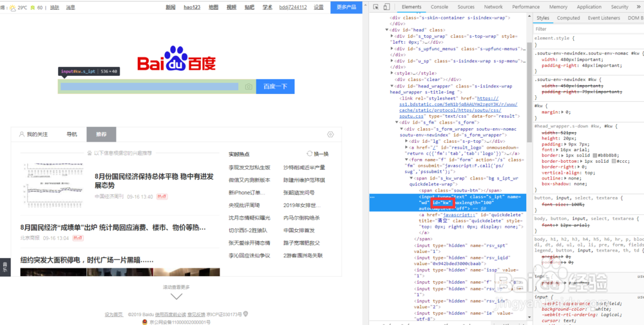644x325 pixels.
Task: Open the 我的关注 tab
Action: (x=33, y=135)
